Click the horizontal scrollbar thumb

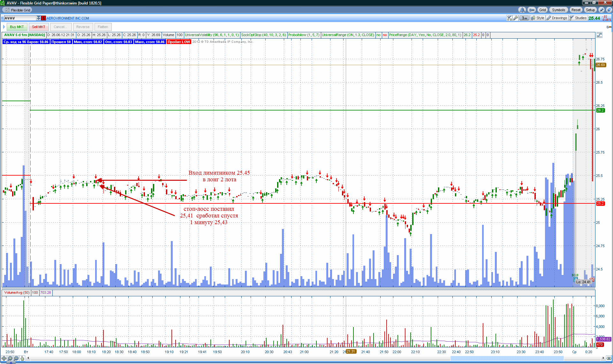(507, 358)
